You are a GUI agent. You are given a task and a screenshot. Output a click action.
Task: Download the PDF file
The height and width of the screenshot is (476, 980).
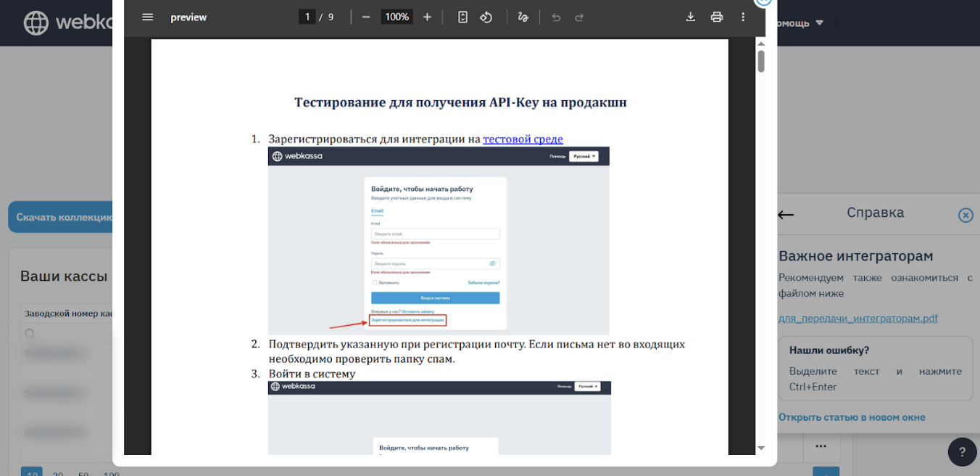[691, 17]
